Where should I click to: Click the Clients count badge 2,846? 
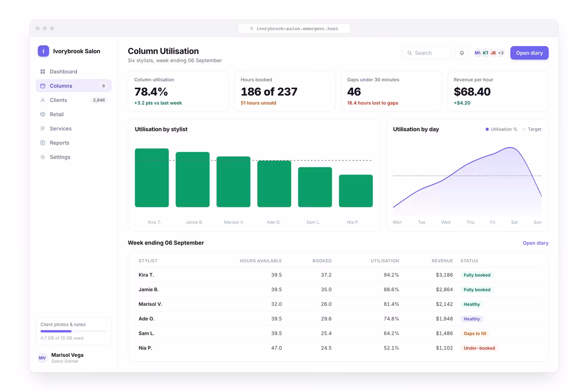pyautogui.click(x=99, y=100)
